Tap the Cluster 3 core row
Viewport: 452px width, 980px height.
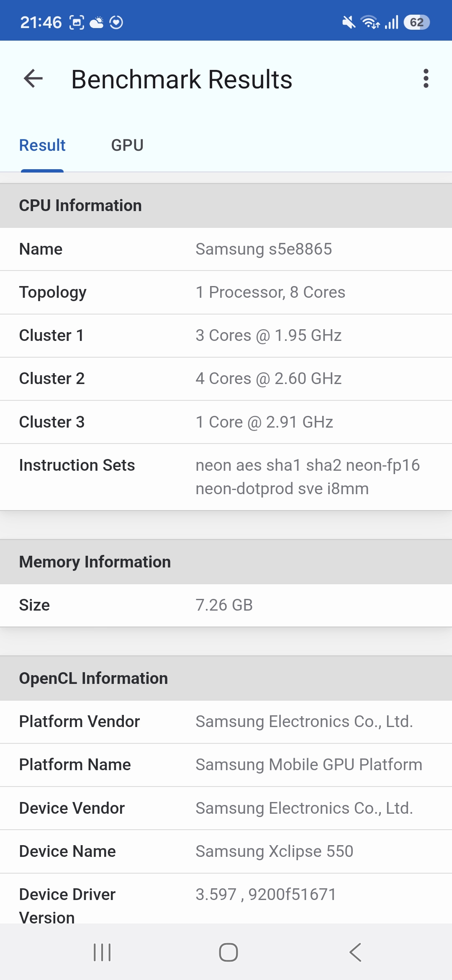(226, 422)
